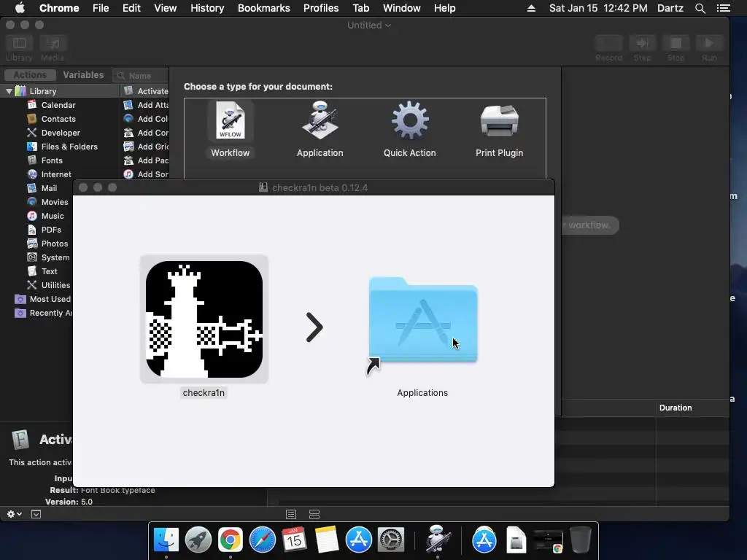
Task: Show the log list view button
Action: (x=291, y=514)
